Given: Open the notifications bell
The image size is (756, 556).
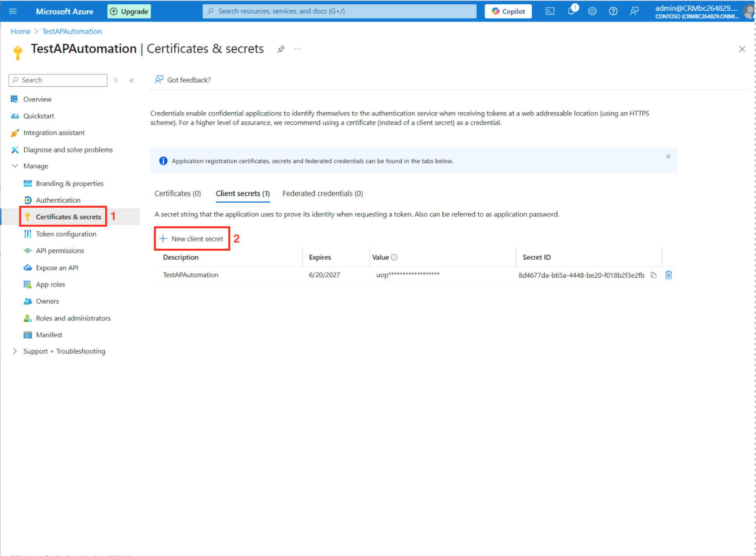Looking at the screenshot, I should coord(571,11).
